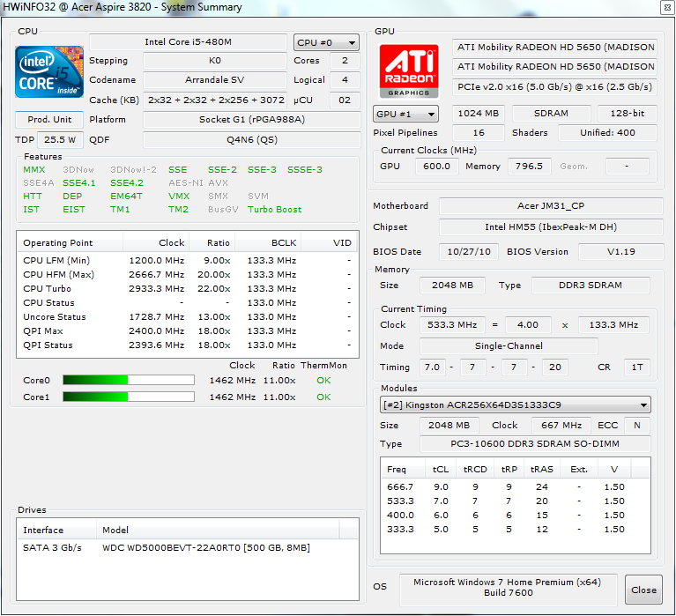Click the AES-NI feature label
This screenshot has width=676, height=616.
186,182
